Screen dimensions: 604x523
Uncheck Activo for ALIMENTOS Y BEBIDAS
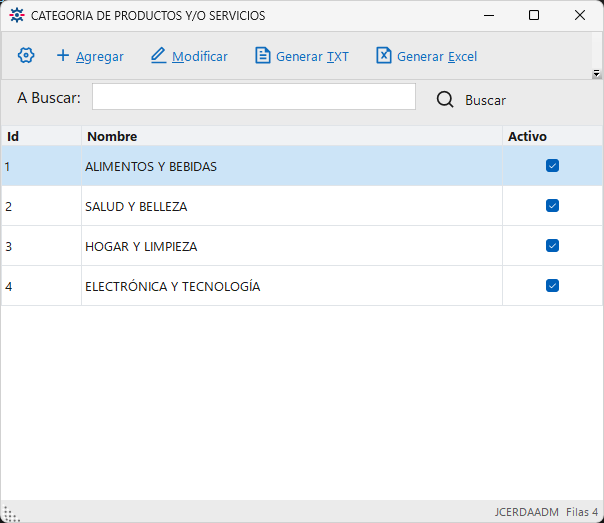click(x=552, y=166)
